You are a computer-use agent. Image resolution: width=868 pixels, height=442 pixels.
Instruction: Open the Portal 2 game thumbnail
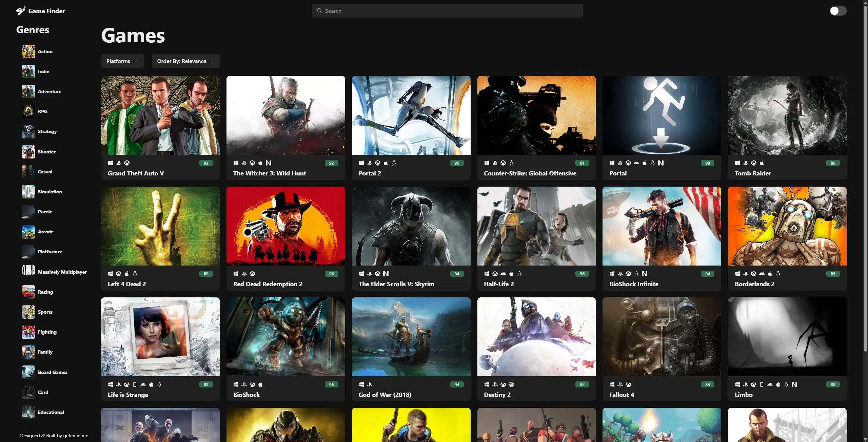[411, 115]
